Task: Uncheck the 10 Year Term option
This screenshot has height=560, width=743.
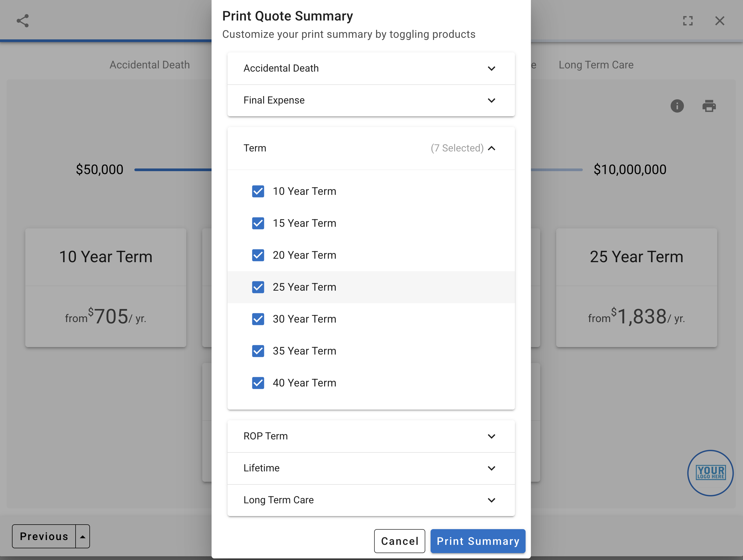Action: (258, 191)
